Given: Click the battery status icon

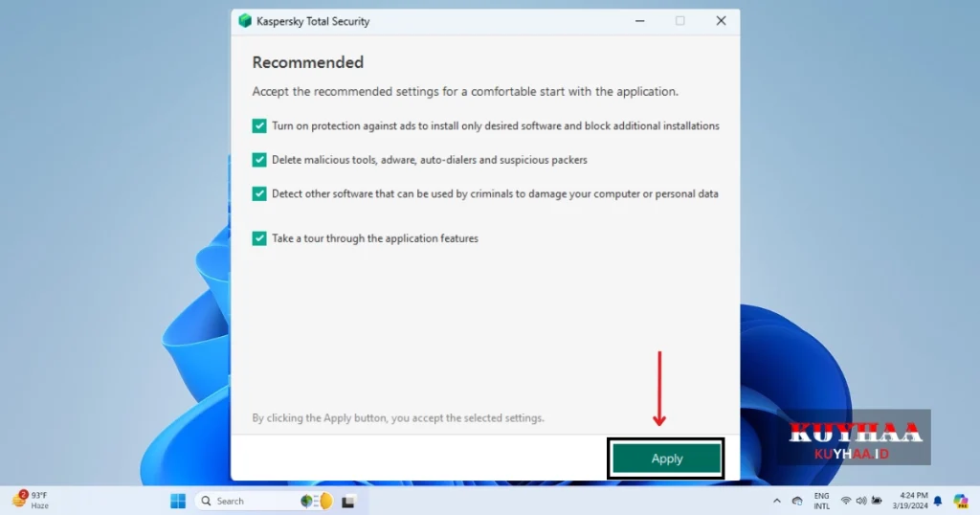Looking at the screenshot, I should 877,501.
